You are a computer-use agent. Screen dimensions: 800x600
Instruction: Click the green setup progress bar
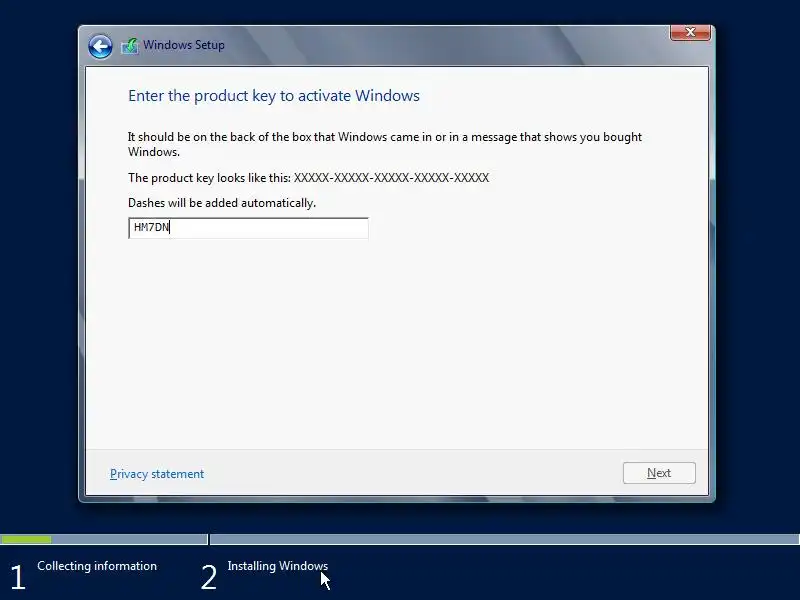click(26, 539)
